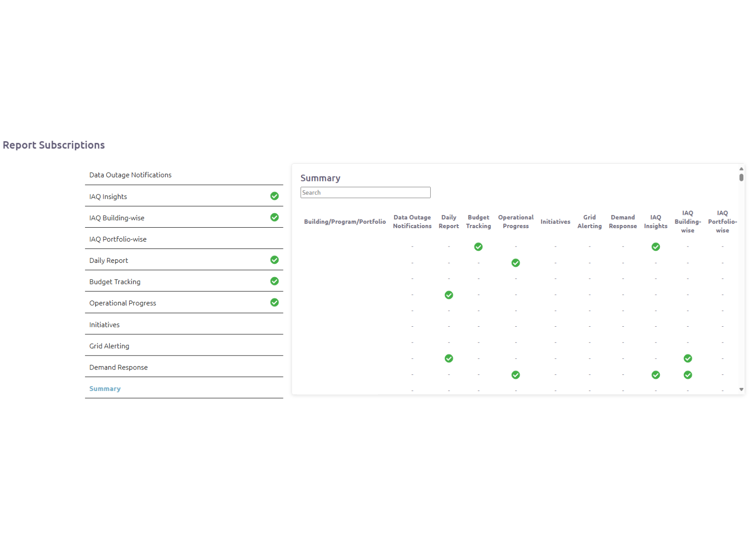Click Data Outage Notifications column header
Viewport: 756px width, 540px height.
click(412, 221)
